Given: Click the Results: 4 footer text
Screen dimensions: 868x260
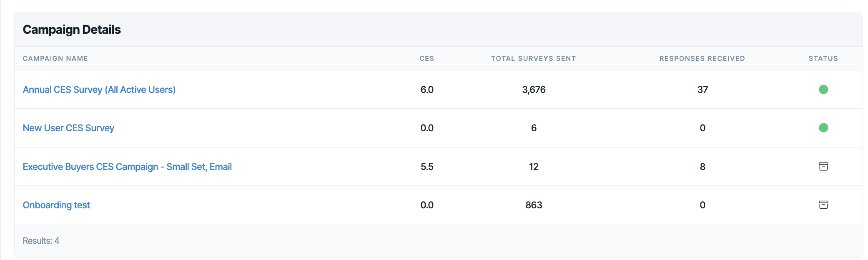Looking at the screenshot, I should point(41,241).
